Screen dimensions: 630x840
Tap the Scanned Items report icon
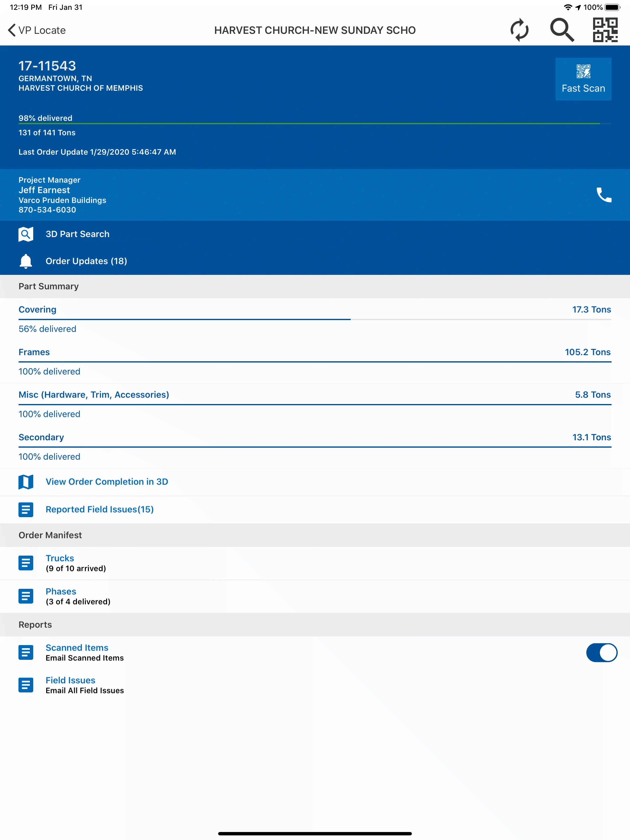(26, 652)
